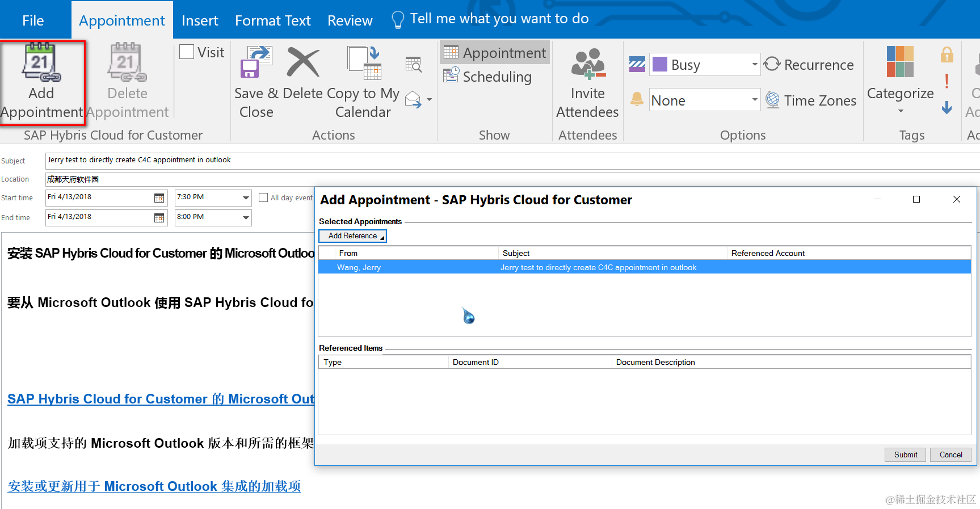The width and height of the screenshot is (980, 509).
Task: Click the Referenced Account column header
Action: (849, 253)
